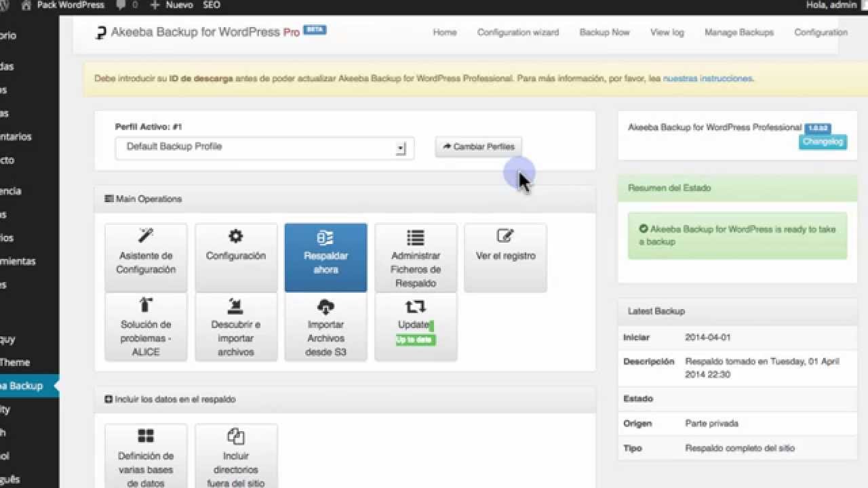
Task: Open Definición de varias bases de datos
Action: pos(146,457)
